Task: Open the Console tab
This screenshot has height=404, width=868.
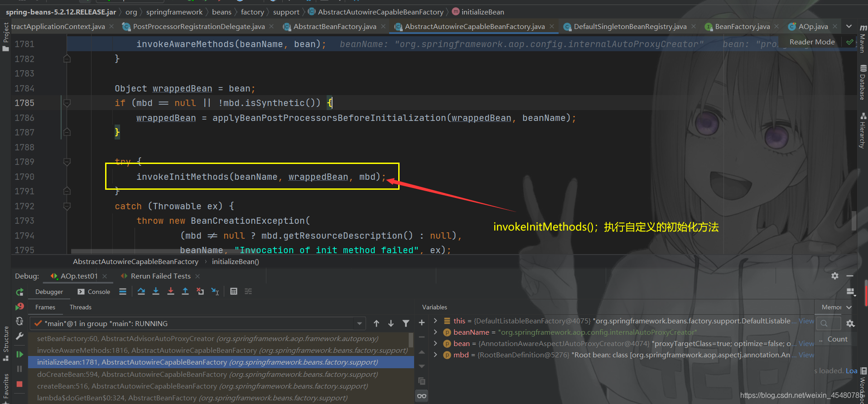Action: (x=94, y=292)
